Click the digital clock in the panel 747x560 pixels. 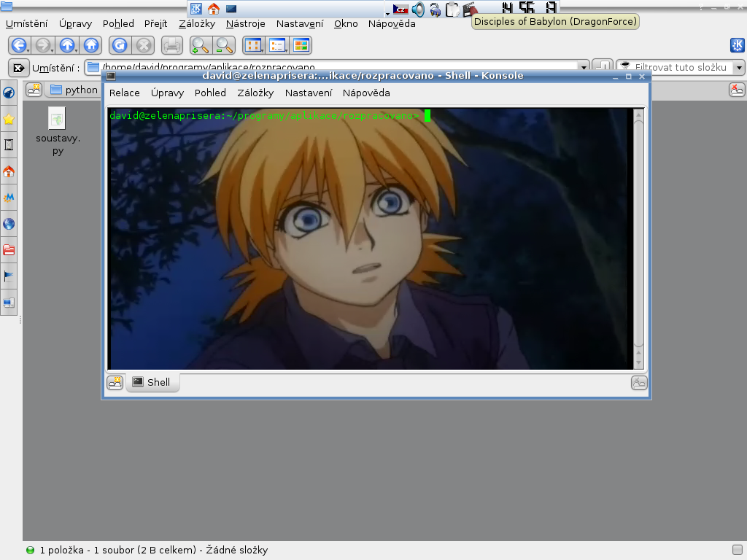tap(529, 8)
